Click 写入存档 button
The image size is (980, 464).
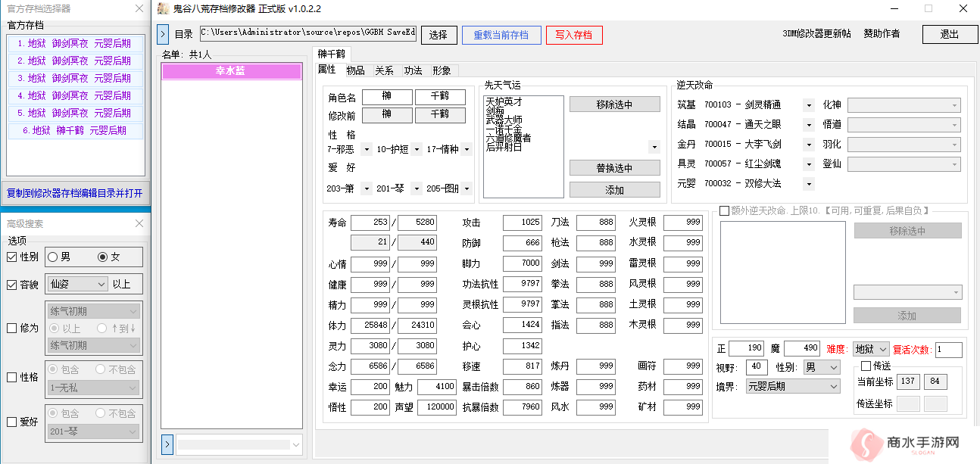(574, 35)
